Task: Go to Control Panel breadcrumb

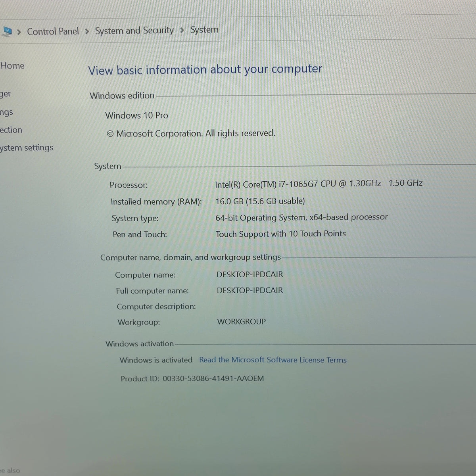Action: (53, 31)
